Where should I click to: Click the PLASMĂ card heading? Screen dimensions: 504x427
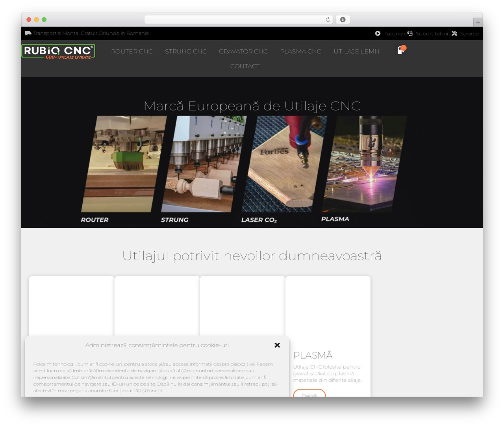click(x=313, y=355)
